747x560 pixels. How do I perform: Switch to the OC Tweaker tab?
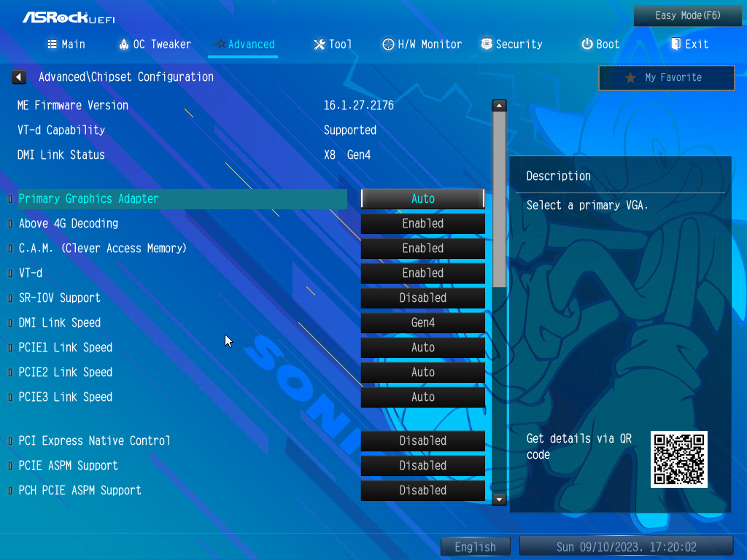pyautogui.click(x=155, y=44)
